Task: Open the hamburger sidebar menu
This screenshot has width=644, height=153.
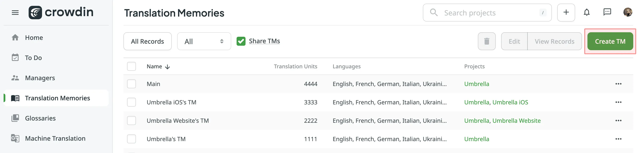Action: click(x=15, y=13)
